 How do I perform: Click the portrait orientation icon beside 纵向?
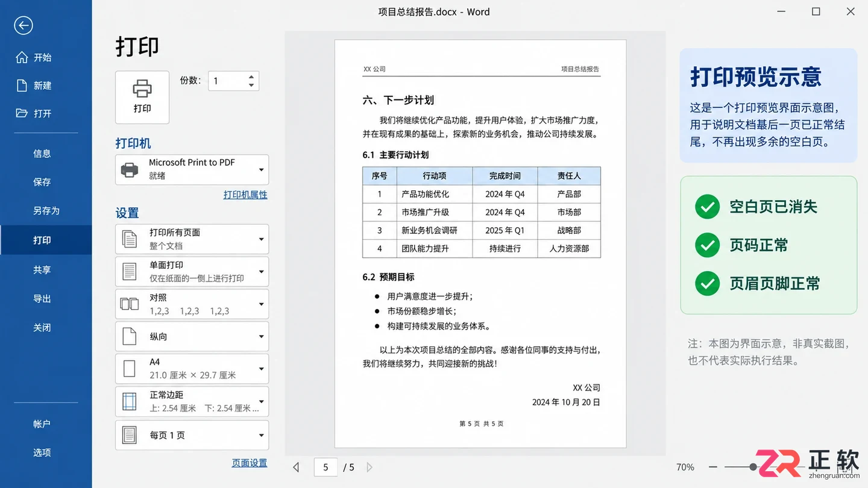click(130, 336)
